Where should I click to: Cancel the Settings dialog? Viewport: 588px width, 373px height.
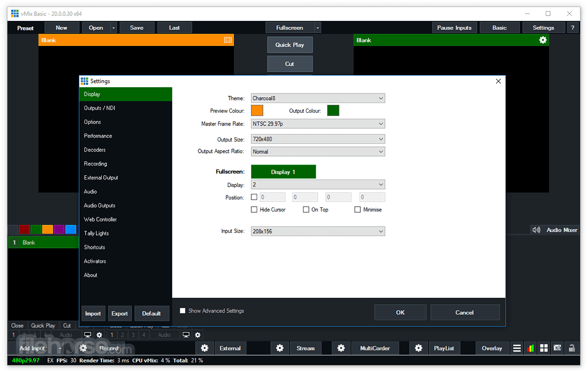coord(465,312)
